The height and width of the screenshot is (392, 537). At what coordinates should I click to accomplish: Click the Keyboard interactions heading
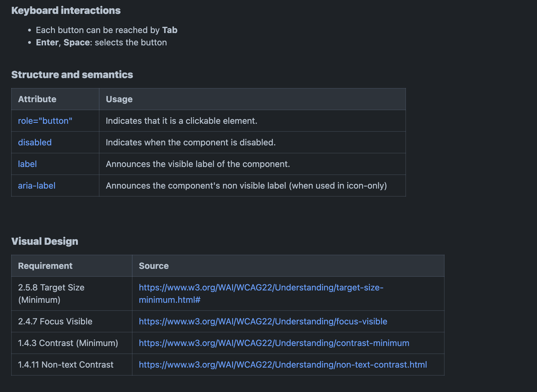(66, 10)
